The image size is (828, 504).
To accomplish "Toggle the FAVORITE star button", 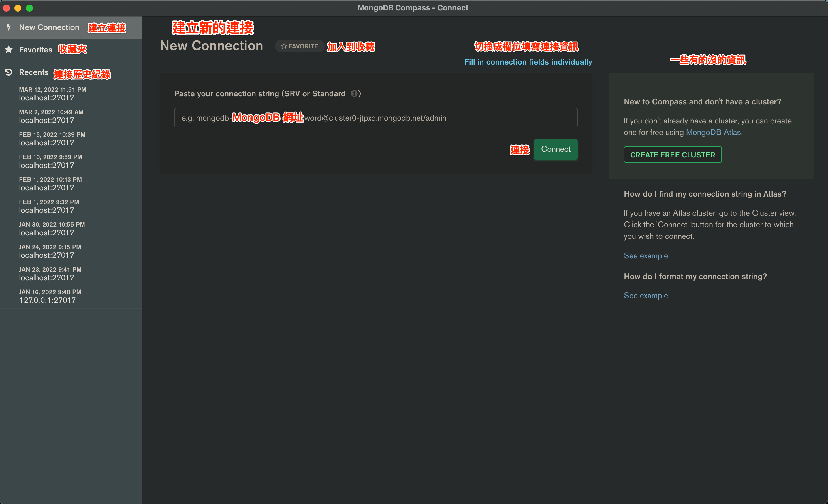I will [x=300, y=46].
